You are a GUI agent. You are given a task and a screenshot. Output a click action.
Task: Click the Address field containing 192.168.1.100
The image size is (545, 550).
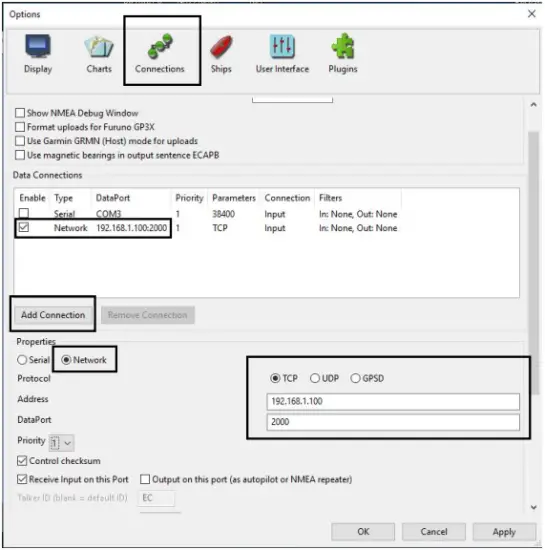click(x=393, y=401)
